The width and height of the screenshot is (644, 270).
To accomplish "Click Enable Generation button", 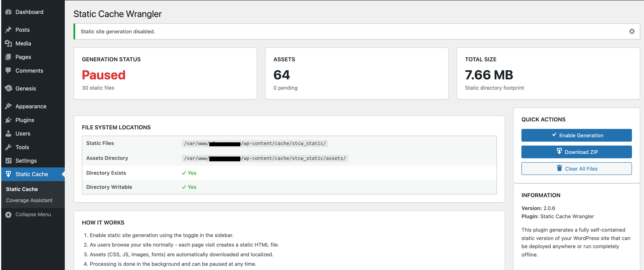I will click(576, 135).
